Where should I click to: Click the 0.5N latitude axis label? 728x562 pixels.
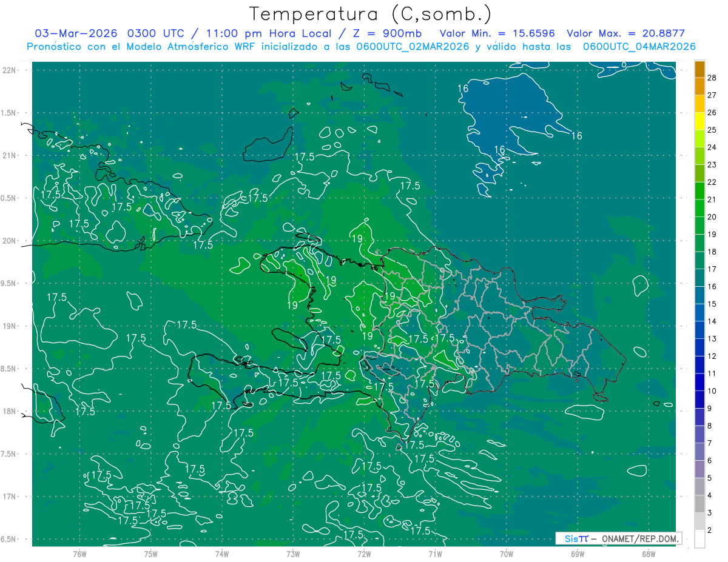(9, 198)
